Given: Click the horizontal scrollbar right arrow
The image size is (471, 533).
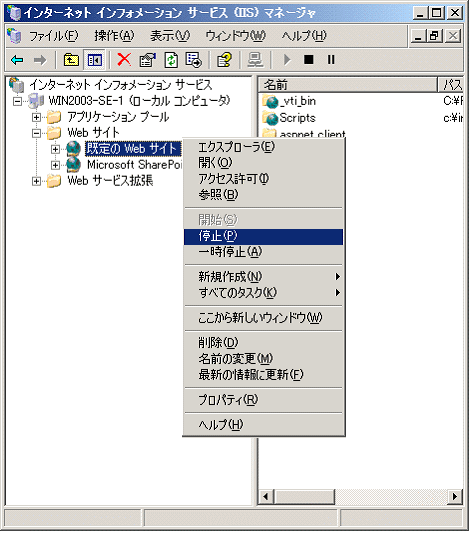Looking at the screenshot, I should point(455,497).
